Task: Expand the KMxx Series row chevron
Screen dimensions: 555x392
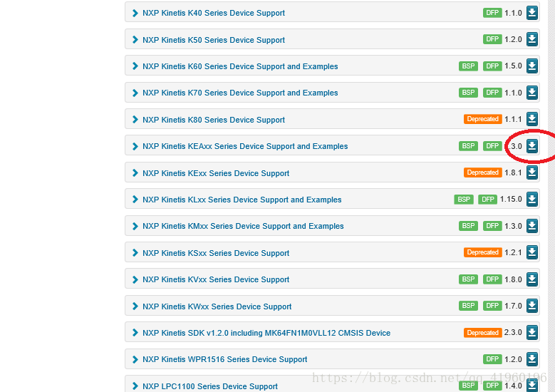Action: point(135,226)
